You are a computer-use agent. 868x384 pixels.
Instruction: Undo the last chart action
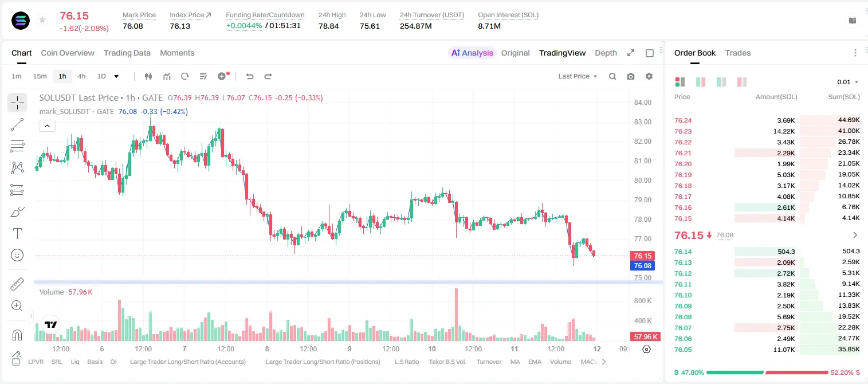click(x=249, y=76)
